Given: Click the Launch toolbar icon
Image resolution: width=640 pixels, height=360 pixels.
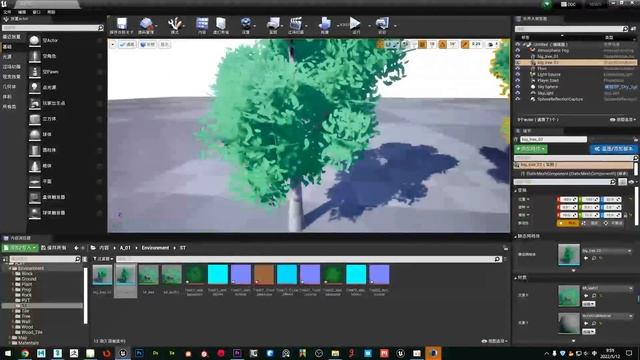Looking at the screenshot, I should [382, 23].
